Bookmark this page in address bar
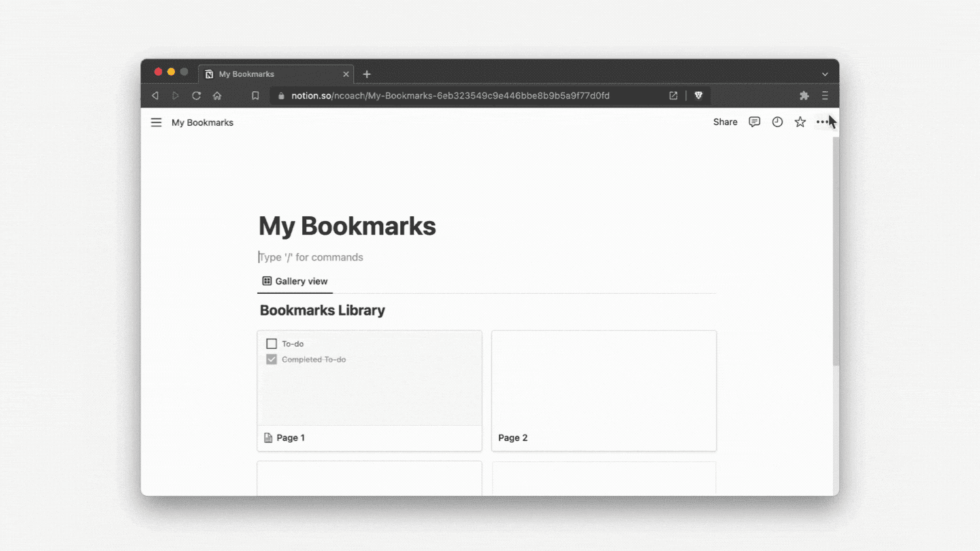 coord(255,96)
